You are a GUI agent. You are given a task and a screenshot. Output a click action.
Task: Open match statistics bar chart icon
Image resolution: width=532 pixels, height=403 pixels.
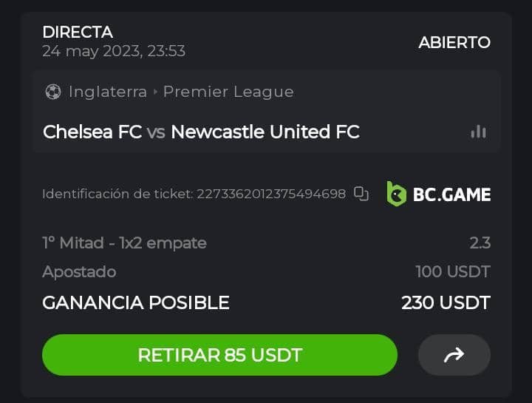click(478, 132)
